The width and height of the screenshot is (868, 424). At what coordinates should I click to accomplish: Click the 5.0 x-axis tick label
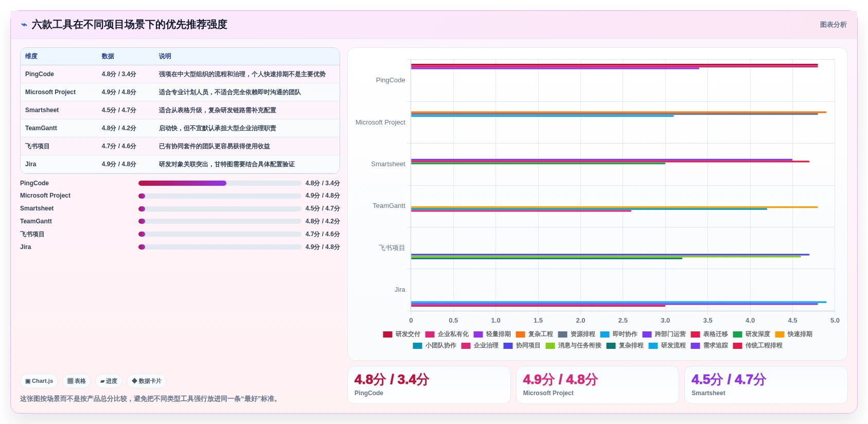835,321
